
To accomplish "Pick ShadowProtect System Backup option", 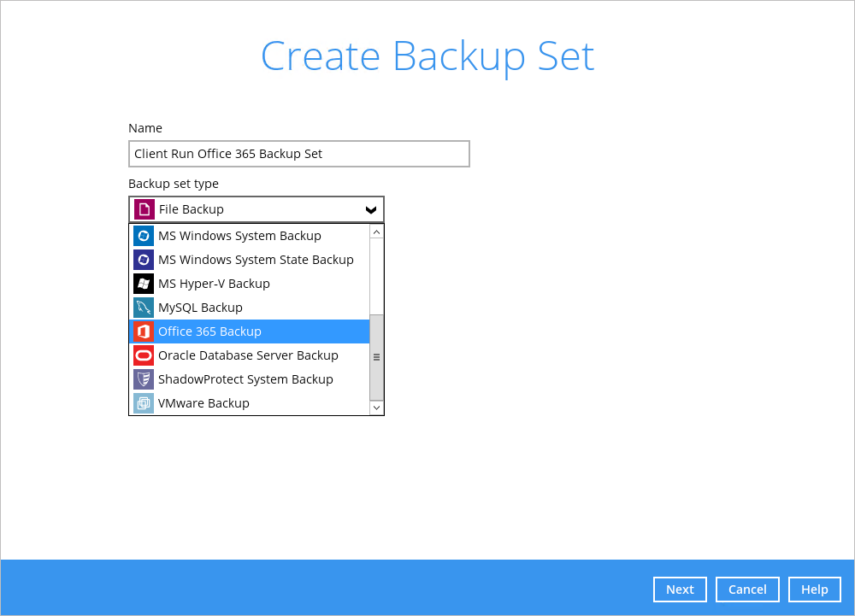I will [x=249, y=379].
